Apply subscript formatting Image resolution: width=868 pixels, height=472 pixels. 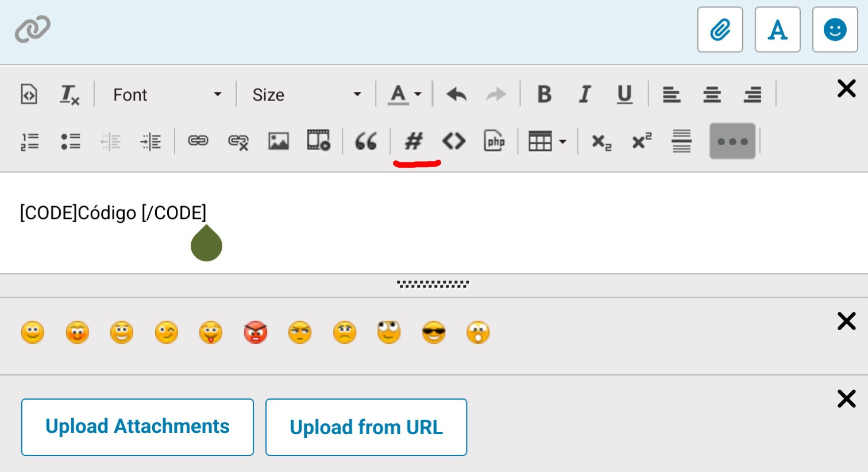(601, 142)
